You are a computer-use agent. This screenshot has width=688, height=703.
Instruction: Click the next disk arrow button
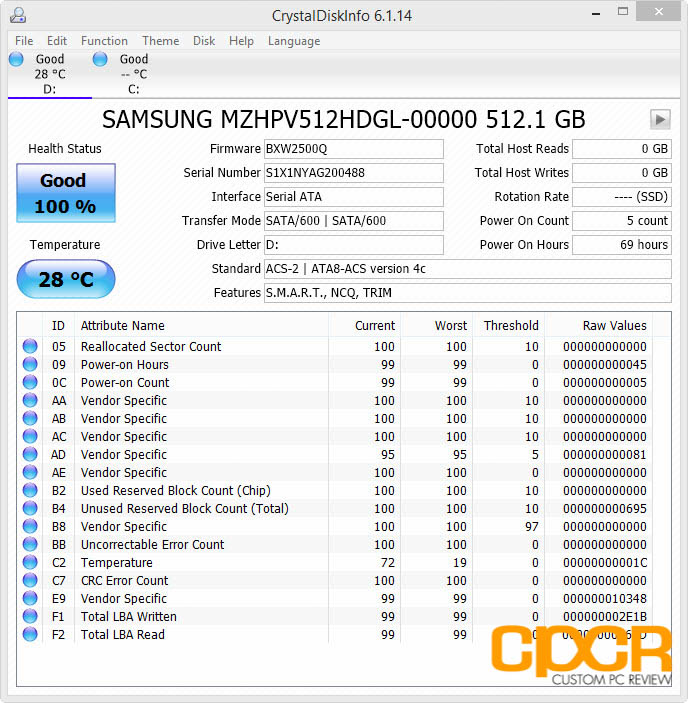(660, 120)
